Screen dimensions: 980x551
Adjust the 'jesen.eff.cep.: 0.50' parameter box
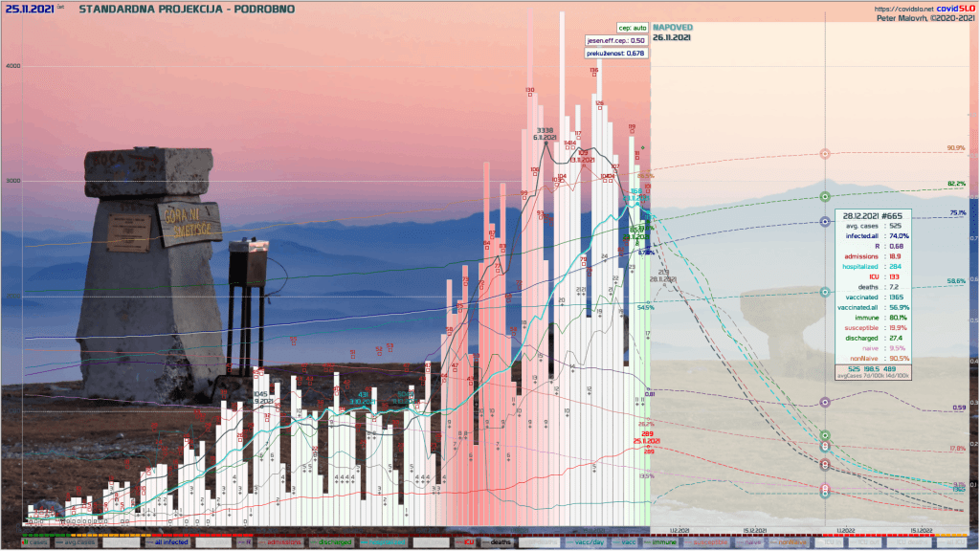coord(617,41)
